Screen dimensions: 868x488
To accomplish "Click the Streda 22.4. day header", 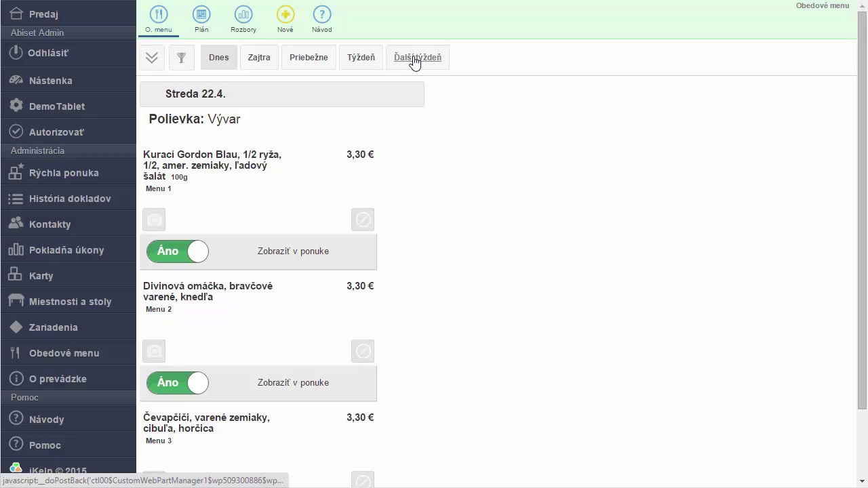I will (282, 94).
